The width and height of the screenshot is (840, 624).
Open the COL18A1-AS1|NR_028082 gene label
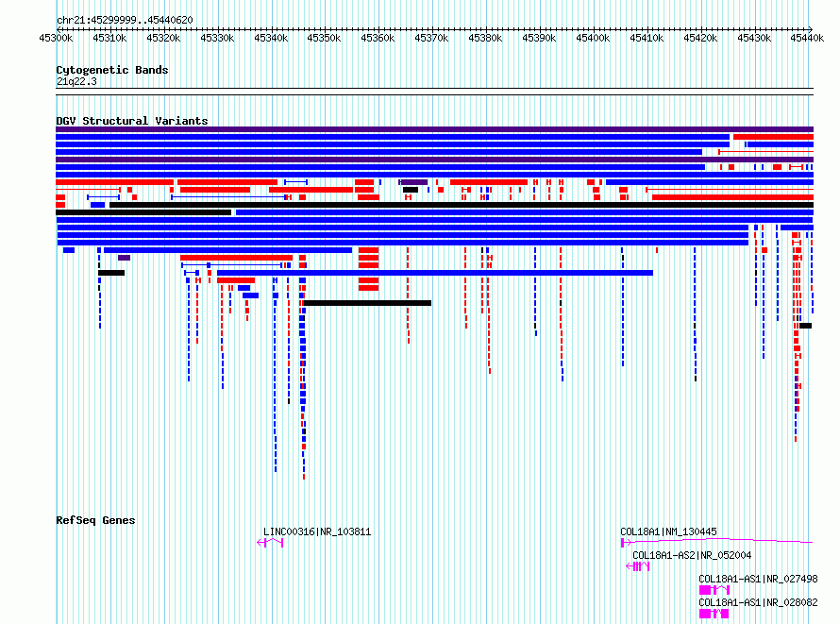tap(758, 602)
